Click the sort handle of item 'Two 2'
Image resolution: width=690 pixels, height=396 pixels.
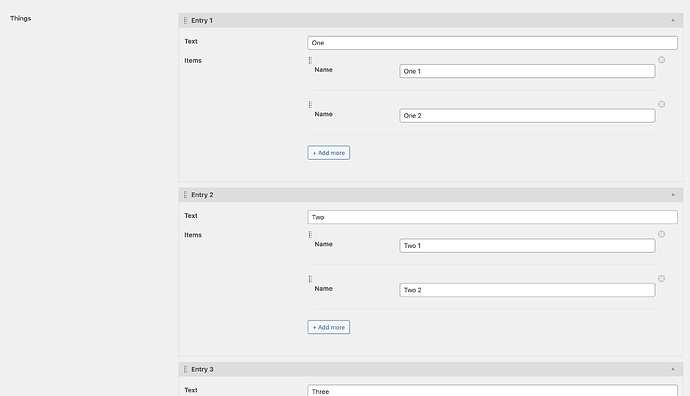point(310,279)
